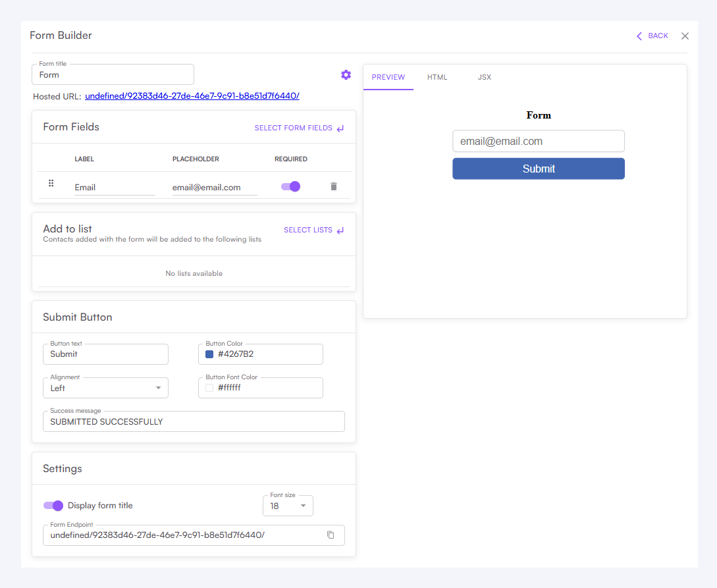Delete the Email field with trash icon
This screenshot has width=717, height=588.
(x=333, y=186)
